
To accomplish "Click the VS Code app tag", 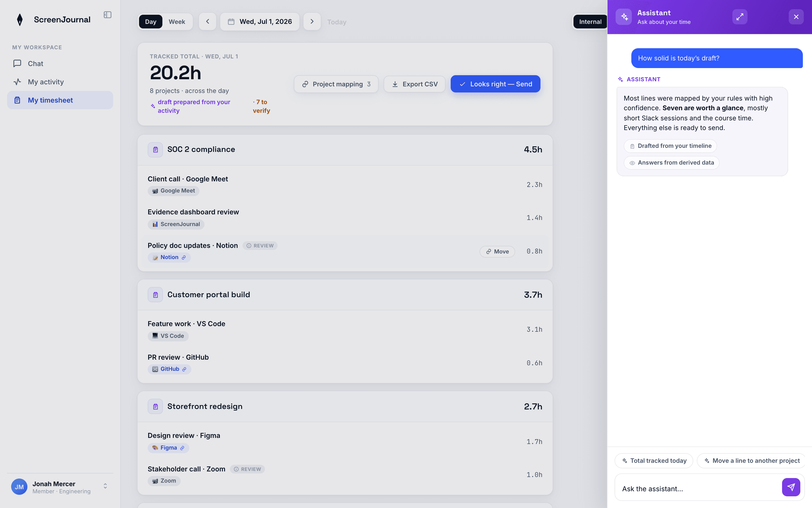I will (168, 336).
